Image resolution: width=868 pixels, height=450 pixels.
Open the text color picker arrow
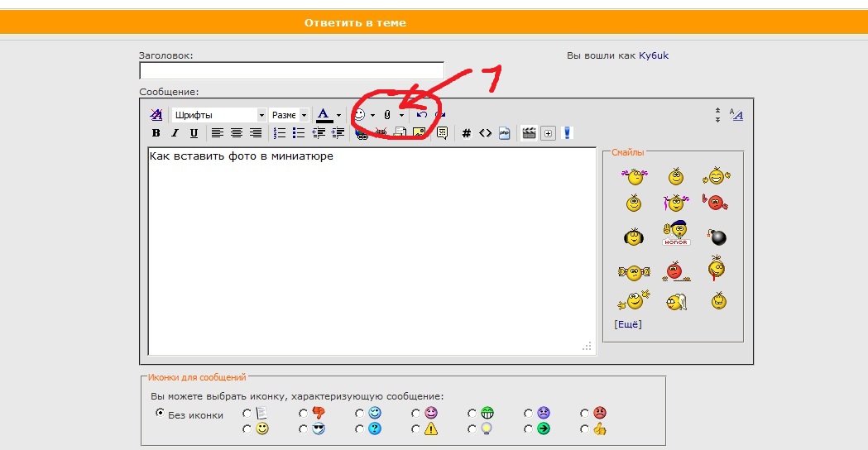click(338, 115)
